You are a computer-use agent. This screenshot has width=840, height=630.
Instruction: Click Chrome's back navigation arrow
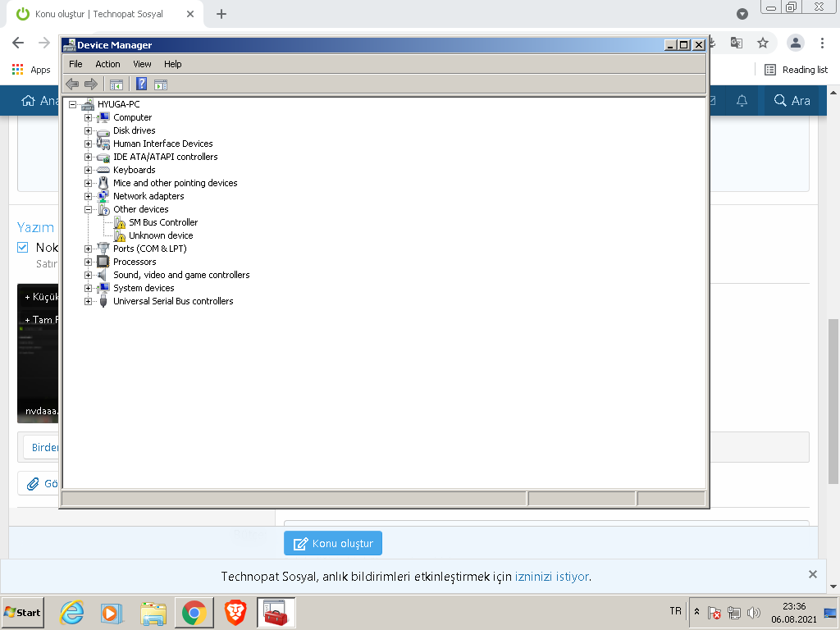(x=18, y=43)
